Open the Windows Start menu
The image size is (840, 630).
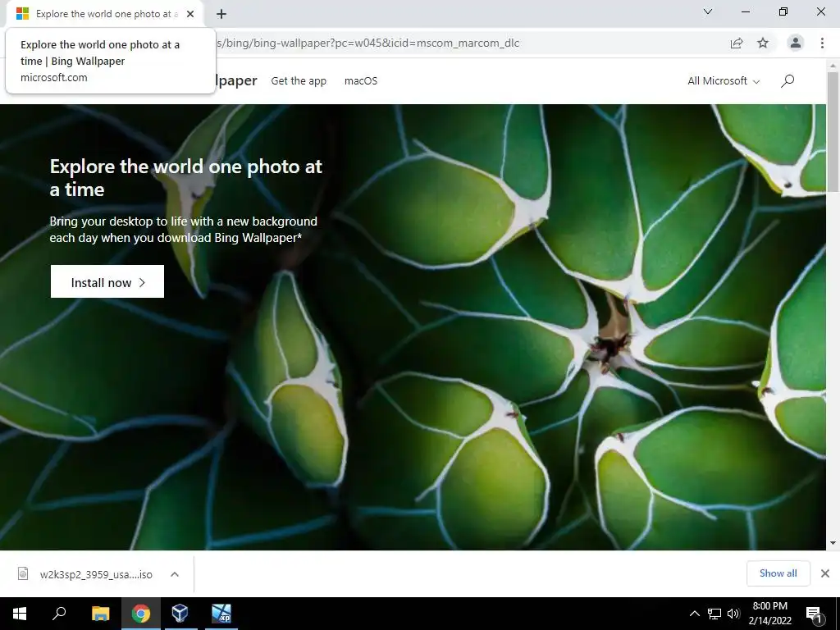point(20,614)
